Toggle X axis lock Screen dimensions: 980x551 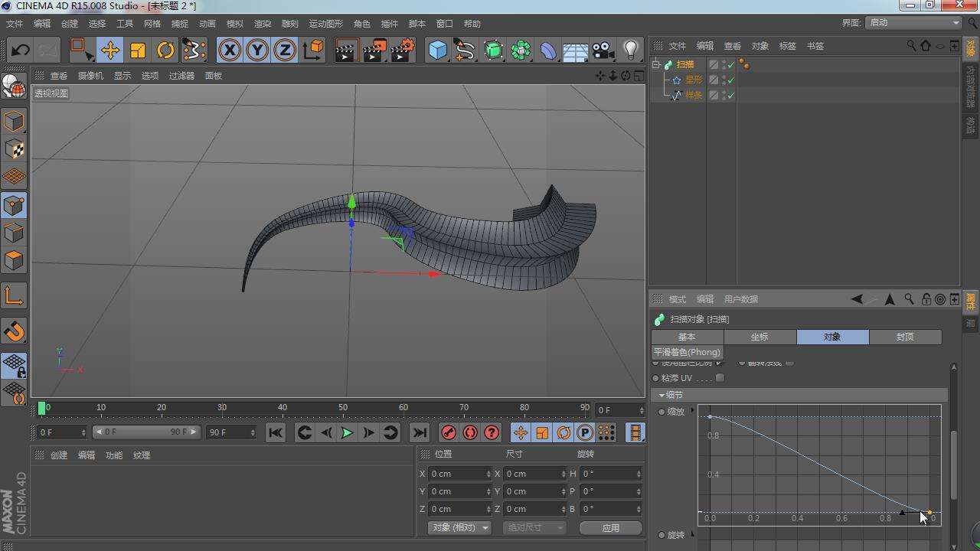[x=229, y=51]
